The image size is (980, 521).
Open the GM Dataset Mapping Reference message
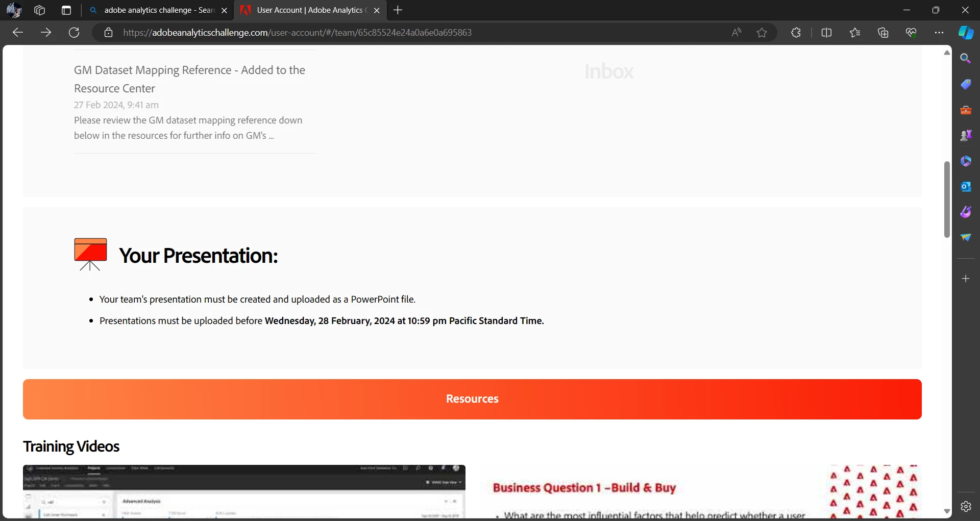[x=189, y=79]
